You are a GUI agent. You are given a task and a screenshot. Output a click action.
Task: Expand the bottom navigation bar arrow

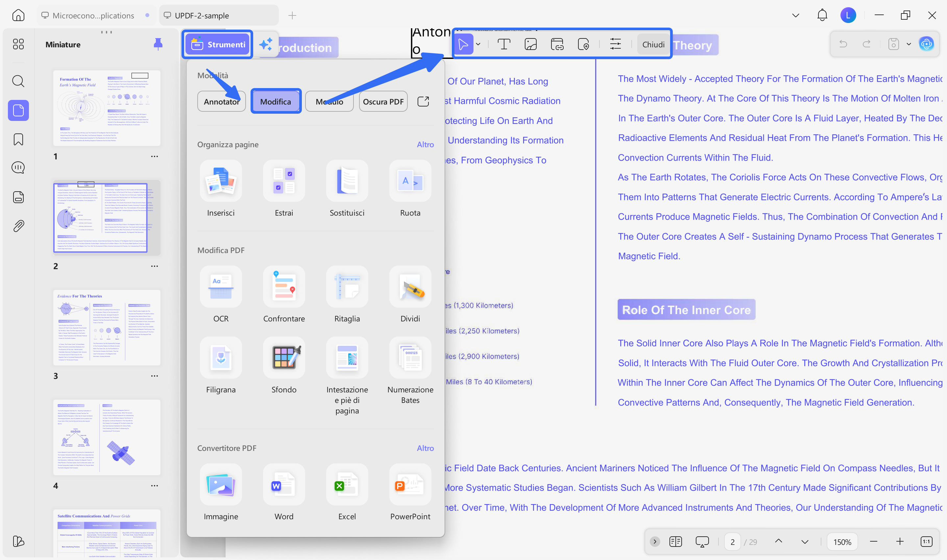655,542
